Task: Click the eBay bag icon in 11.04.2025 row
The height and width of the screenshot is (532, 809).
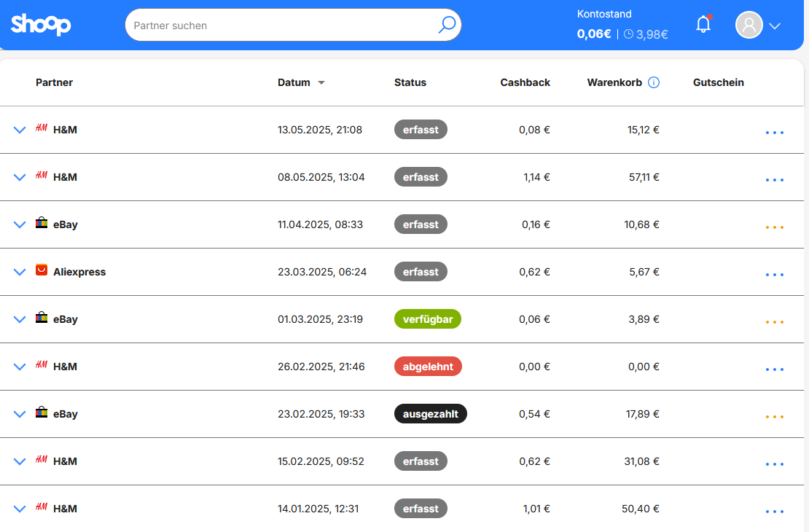Action: [x=42, y=222]
